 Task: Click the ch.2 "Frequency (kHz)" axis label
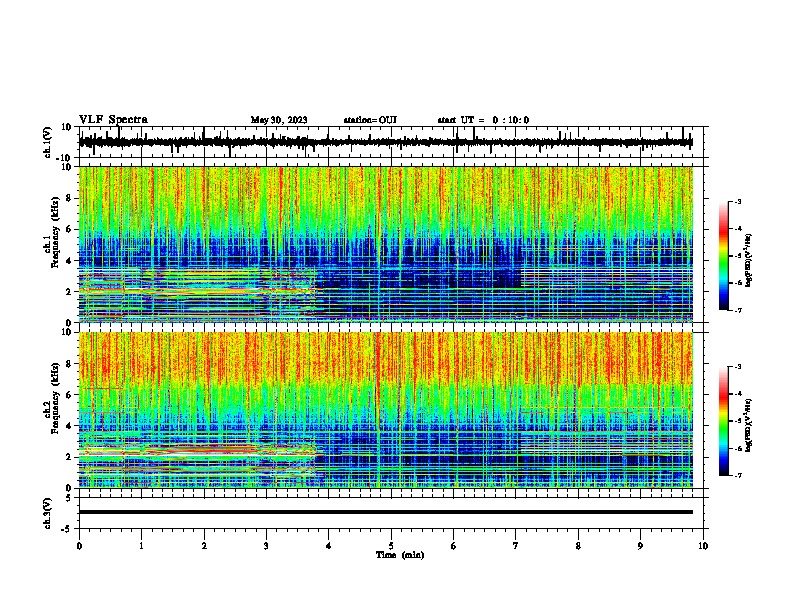click(x=55, y=398)
